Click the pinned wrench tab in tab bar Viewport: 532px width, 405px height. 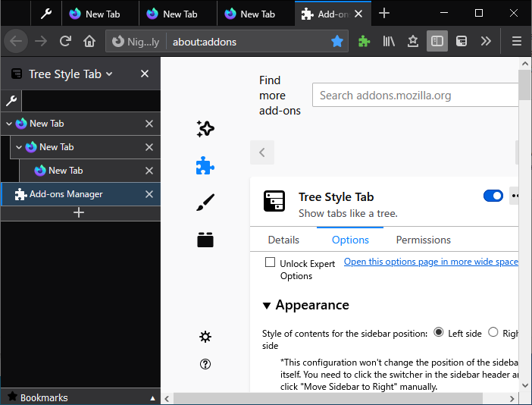click(46, 14)
